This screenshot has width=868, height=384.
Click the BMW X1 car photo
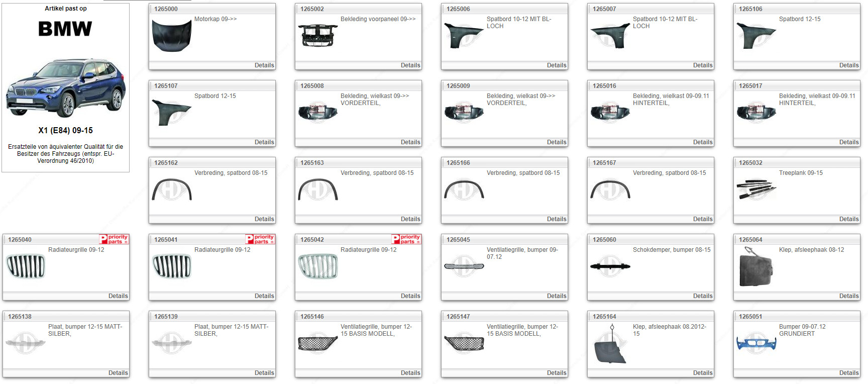[x=66, y=87]
